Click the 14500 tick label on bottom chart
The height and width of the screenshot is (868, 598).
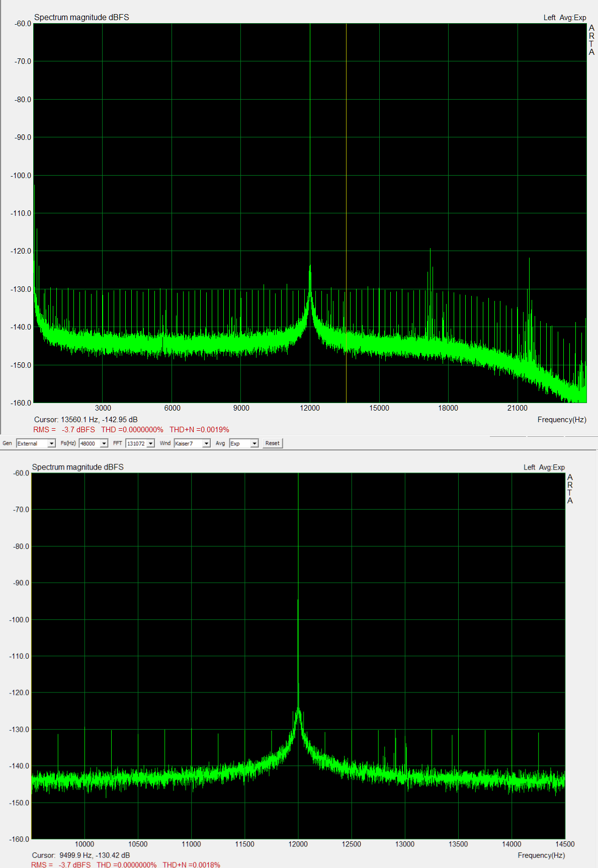[565, 844]
